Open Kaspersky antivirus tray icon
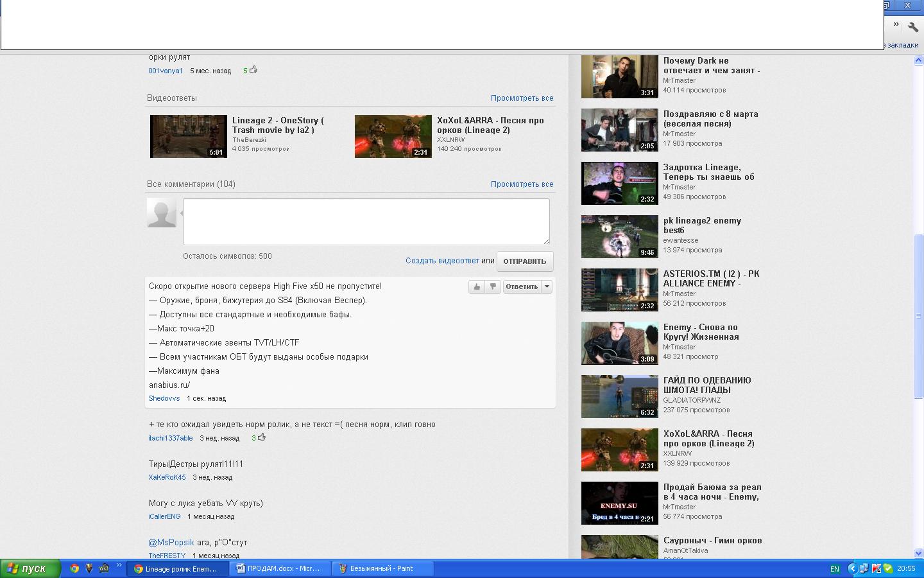The width and height of the screenshot is (924, 578). (x=876, y=568)
